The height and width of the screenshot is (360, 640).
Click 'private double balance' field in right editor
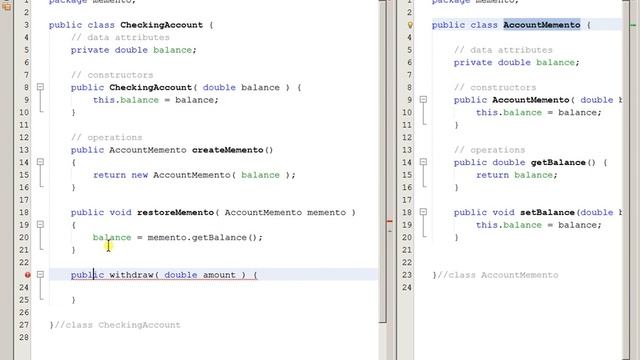(x=516, y=62)
